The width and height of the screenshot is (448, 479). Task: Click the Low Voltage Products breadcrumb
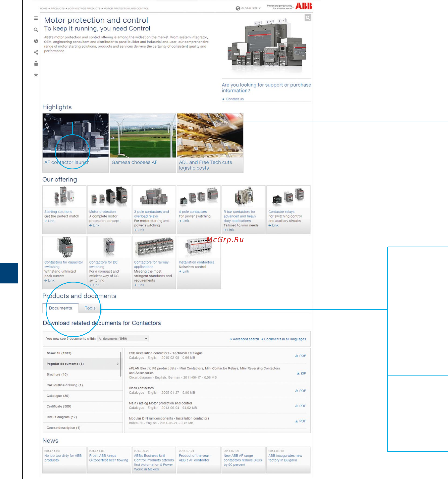84,8
